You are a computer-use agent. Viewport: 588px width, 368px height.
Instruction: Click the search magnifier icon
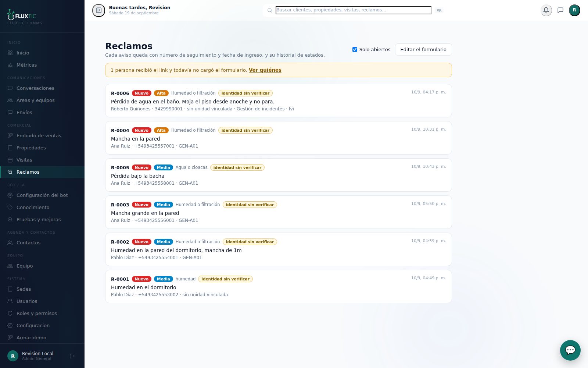(270, 10)
